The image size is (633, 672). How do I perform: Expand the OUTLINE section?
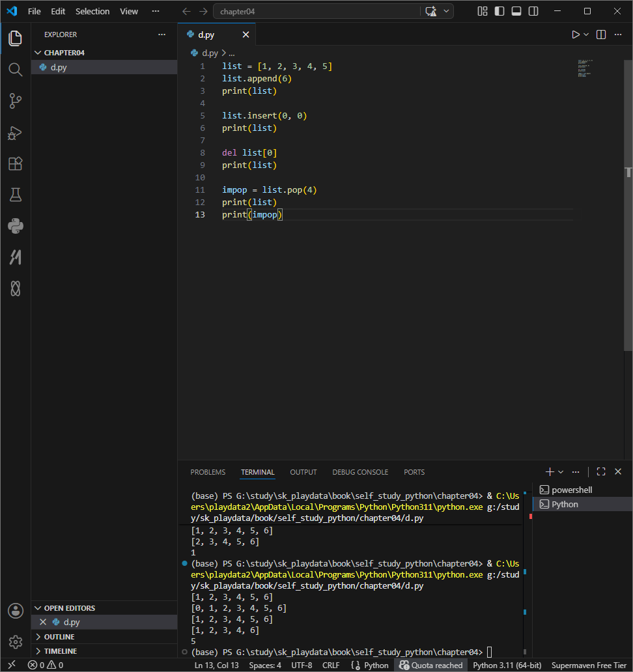coord(104,637)
